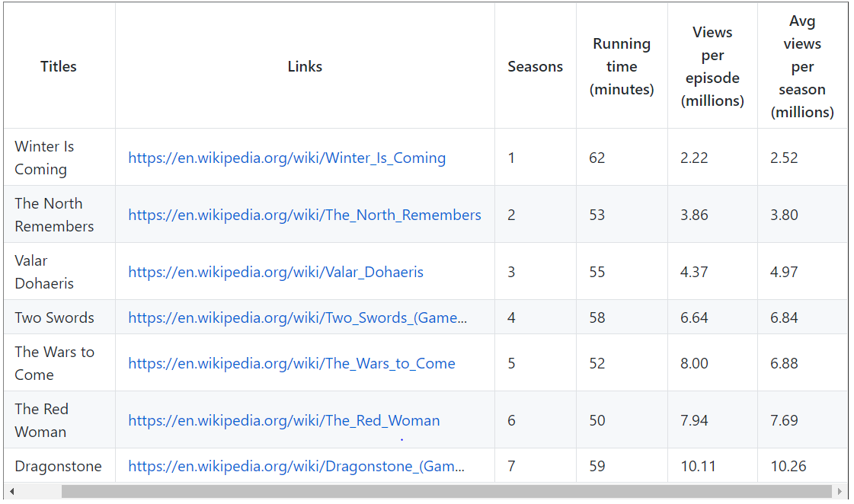Visit the The_Wars_to_Come Wikipedia link

pos(291,364)
